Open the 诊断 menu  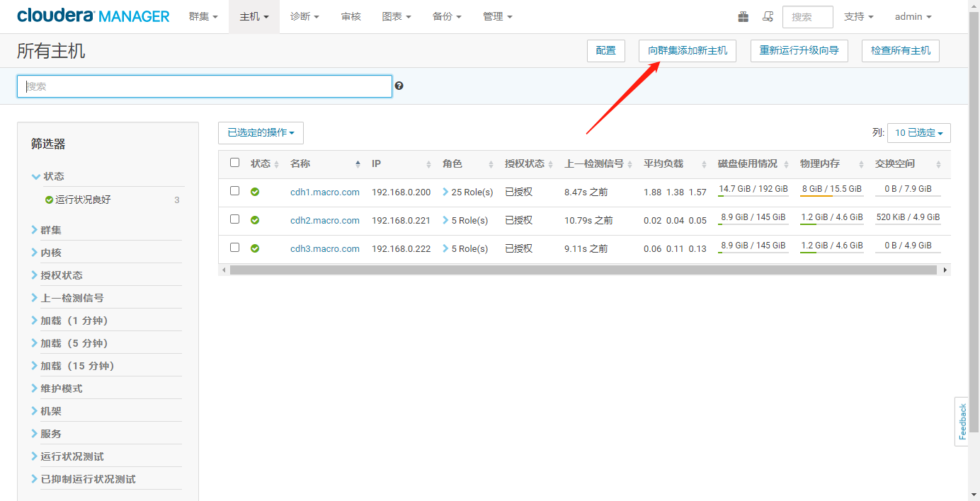pyautogui.click(x=304, y=16)
